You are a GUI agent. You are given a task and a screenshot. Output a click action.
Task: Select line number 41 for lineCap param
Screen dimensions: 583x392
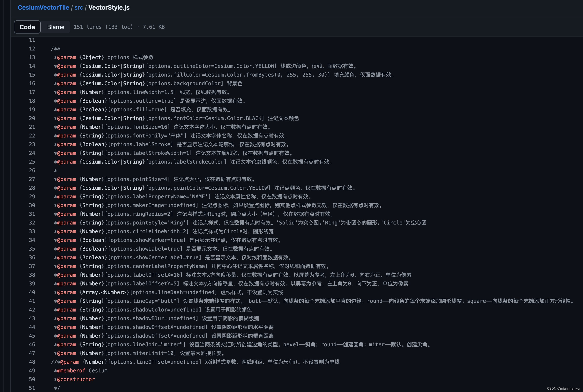(32, 301)
